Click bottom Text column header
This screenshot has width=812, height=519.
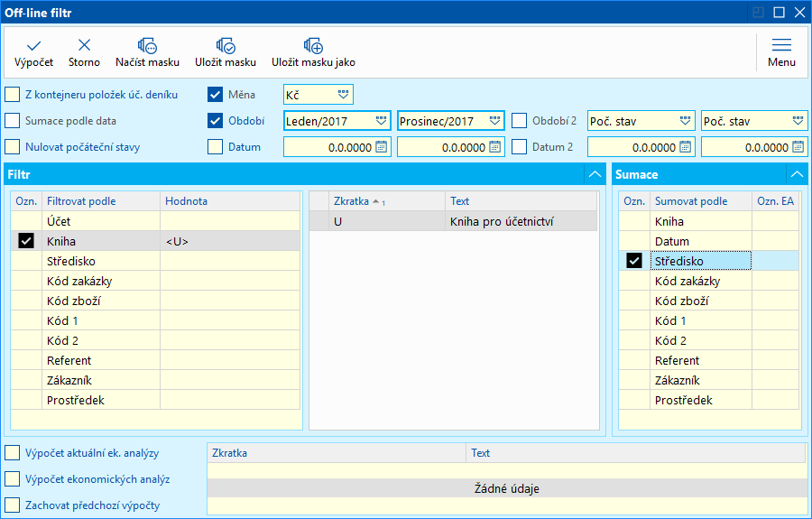click(x=636, y=453)
